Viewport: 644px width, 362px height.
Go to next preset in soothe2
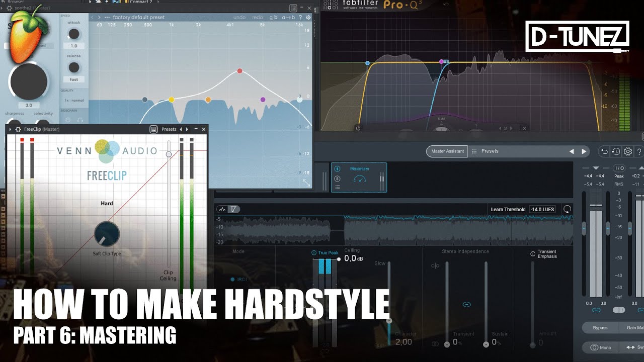(x=99, y=17)
